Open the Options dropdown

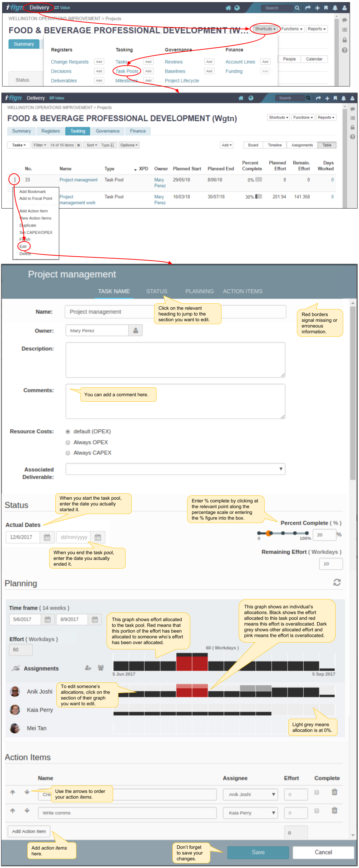click(x=129, y=145)
